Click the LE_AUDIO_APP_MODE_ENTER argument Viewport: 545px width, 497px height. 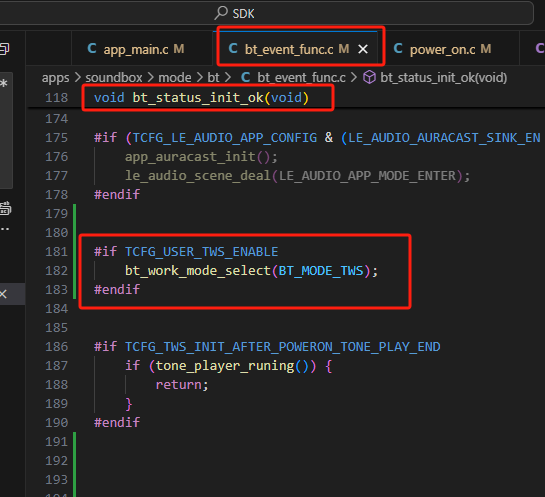click(367, 176)
